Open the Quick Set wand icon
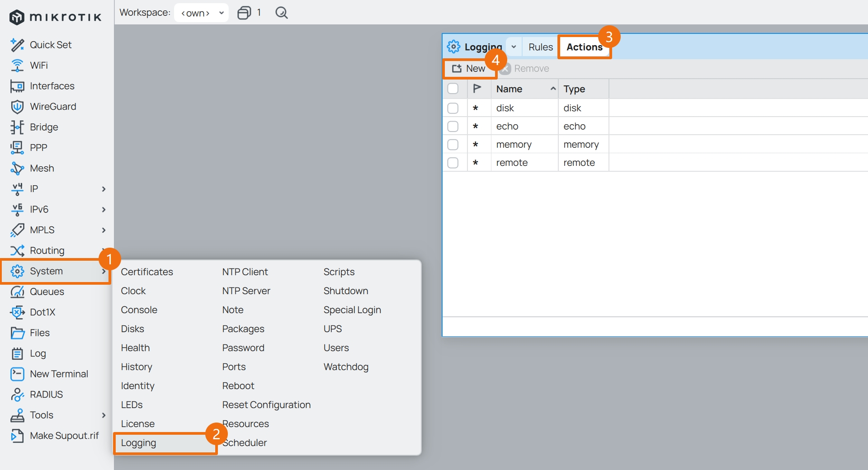Viewport: 868px width, 470px height. click(x=17, y=45)
